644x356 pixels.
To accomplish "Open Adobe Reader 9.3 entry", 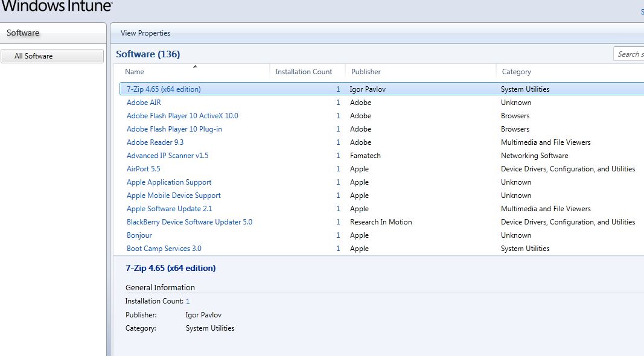I will point(155,142).
